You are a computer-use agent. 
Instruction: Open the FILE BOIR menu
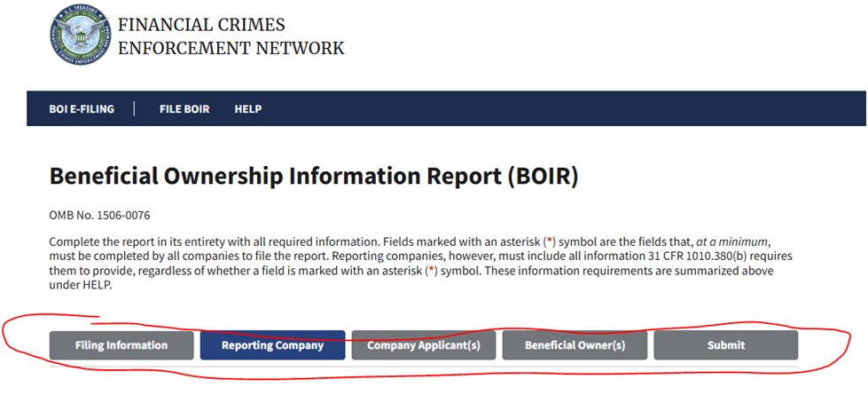(x=184, y=109)
